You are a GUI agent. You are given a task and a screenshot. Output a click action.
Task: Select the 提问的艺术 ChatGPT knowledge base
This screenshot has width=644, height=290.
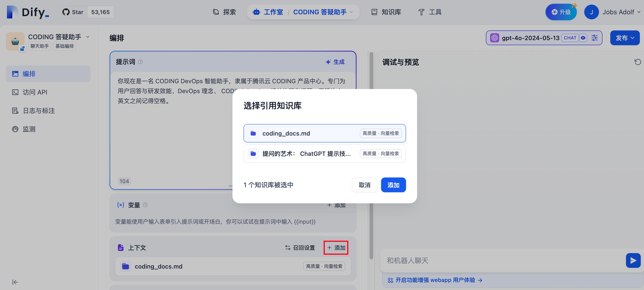324,154
